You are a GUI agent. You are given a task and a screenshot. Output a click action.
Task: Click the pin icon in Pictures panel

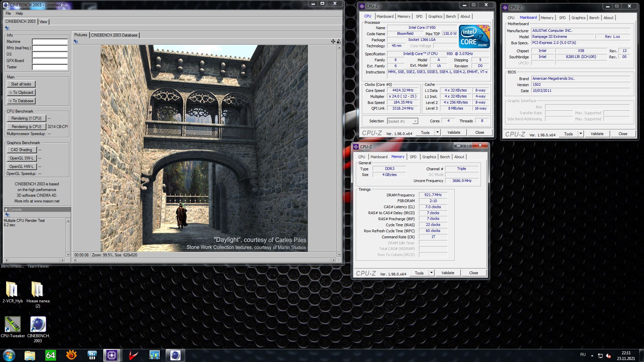(76, 42)
